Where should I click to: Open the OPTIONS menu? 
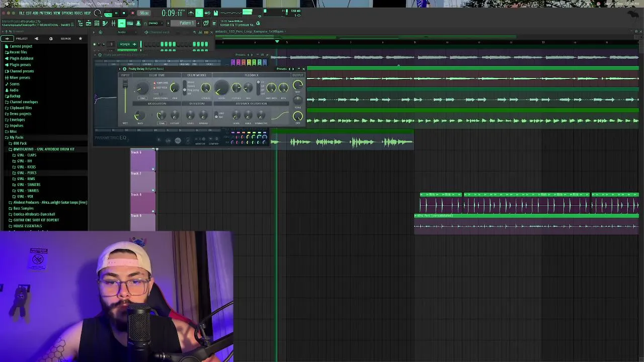(x=67, y=13)
